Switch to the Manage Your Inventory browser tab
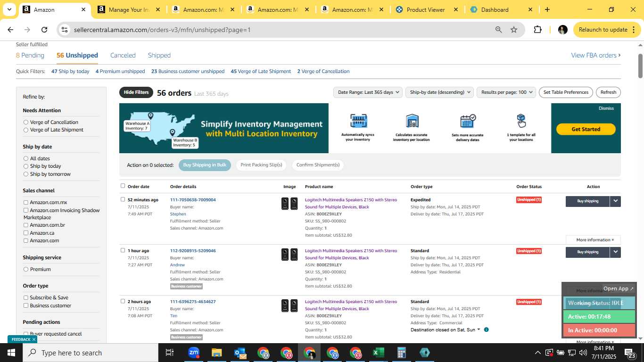Viewport: 644px width, 362px height. click(128, 9)
